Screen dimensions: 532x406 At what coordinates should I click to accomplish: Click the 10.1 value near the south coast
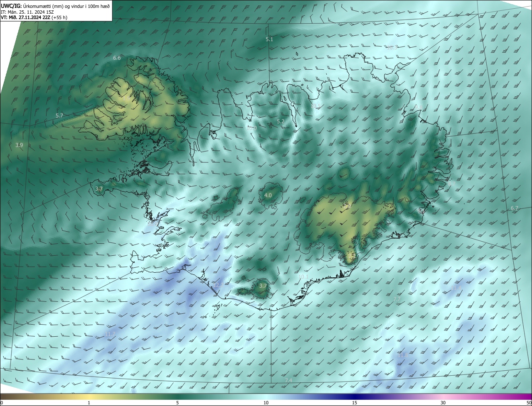tap(303, 276)
